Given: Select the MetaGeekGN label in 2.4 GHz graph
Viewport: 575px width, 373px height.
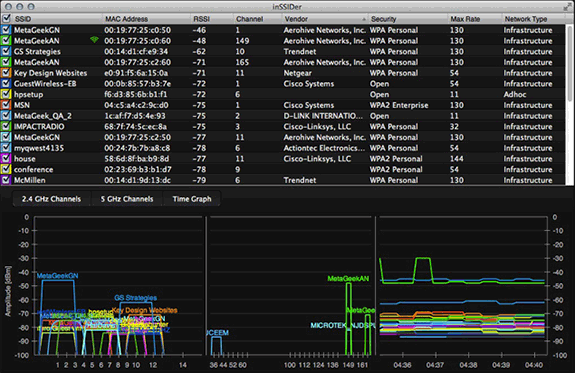Looking at the screenshot, I should point(58,276).
